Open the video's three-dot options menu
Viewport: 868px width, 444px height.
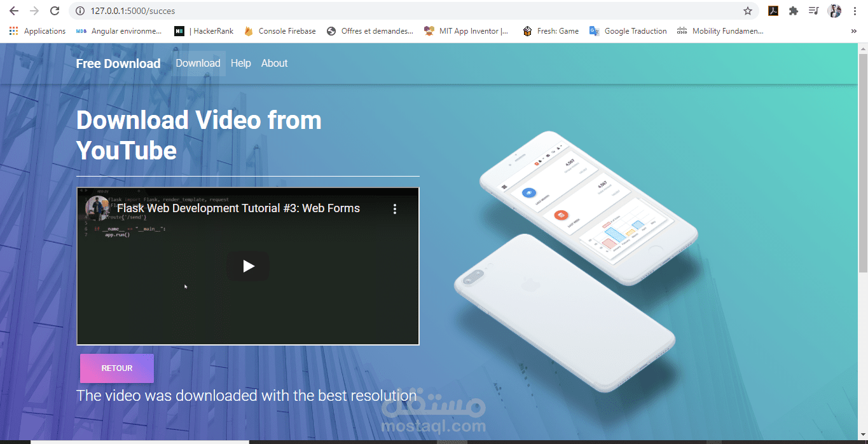pyautogui.click(x=395, y=208)
